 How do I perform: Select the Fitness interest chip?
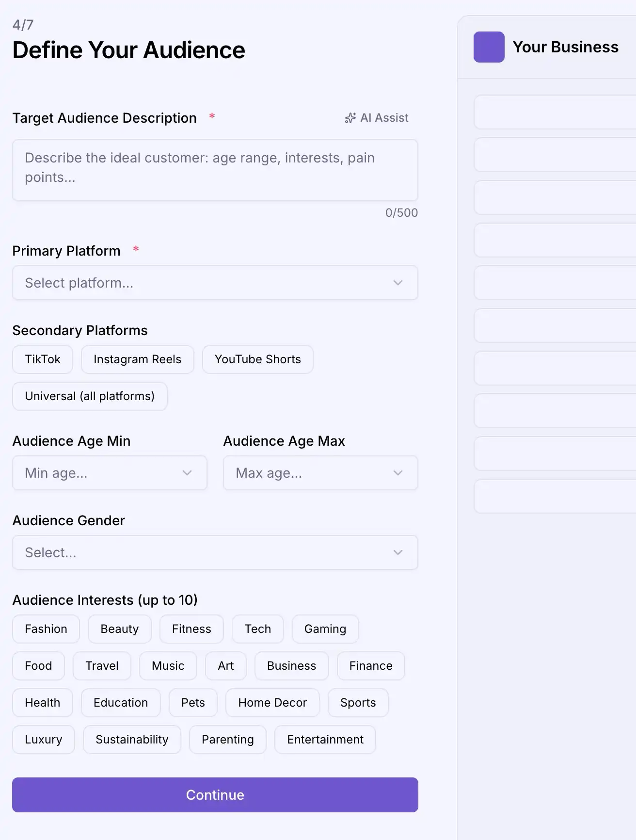[191, 629]
